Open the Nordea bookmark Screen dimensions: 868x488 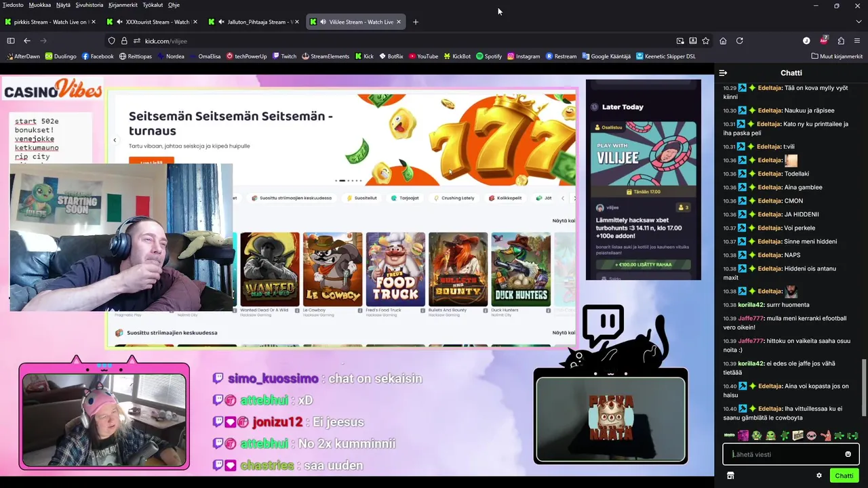pyautogui.click(x=170, y=56)
